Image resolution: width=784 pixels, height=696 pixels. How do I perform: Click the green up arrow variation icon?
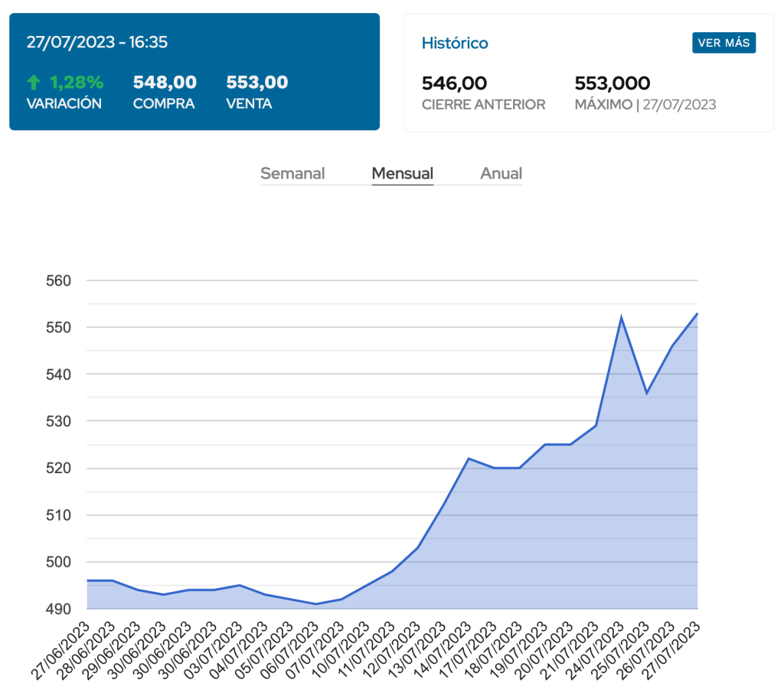coord(33,83)
